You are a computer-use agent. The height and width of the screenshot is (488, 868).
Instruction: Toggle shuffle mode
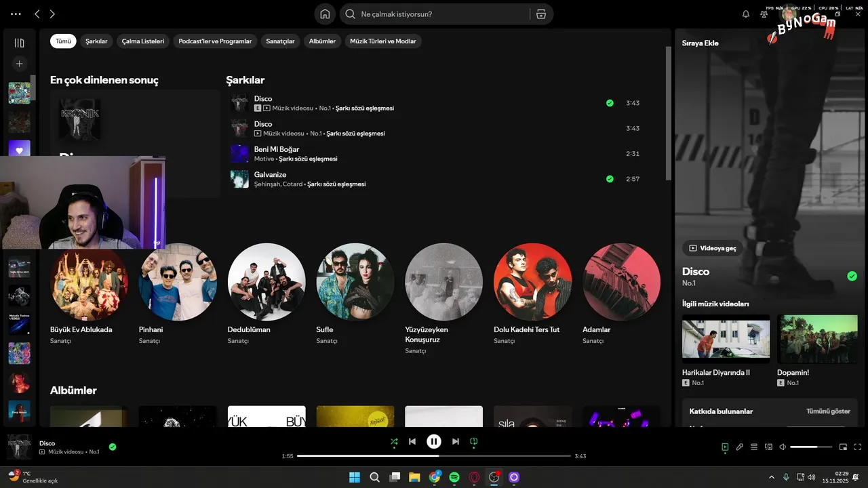[394, 441]
